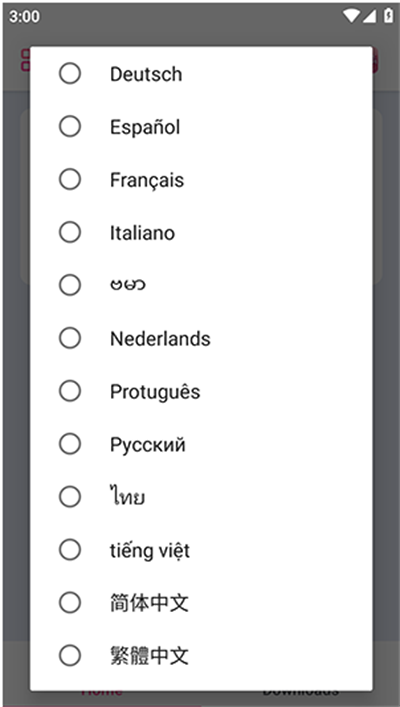Viewport: 400px width, 707px height.
Task: Select the 繁體中文 radio button
Action: pyautogui.click(x=70, y=656)
